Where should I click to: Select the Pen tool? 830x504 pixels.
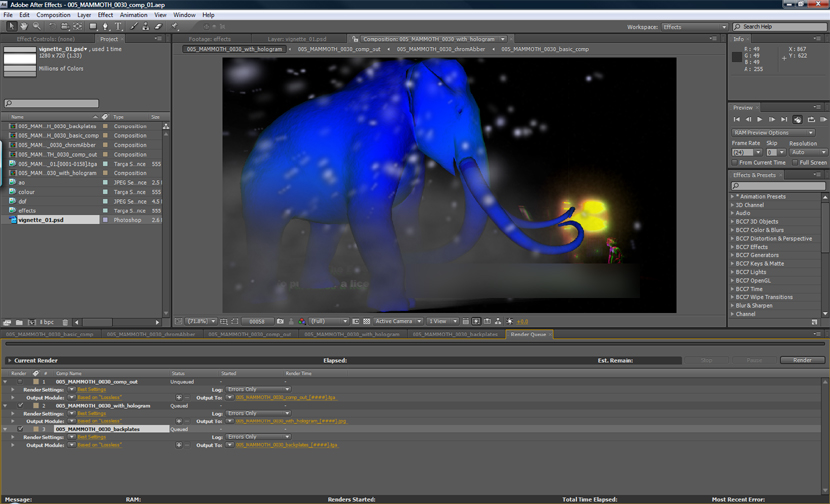(x=105, y=26)
